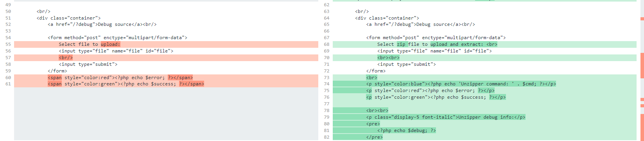Click the input type submit line on right
This screenshot has width=644, height=141.
click(406, 64)
